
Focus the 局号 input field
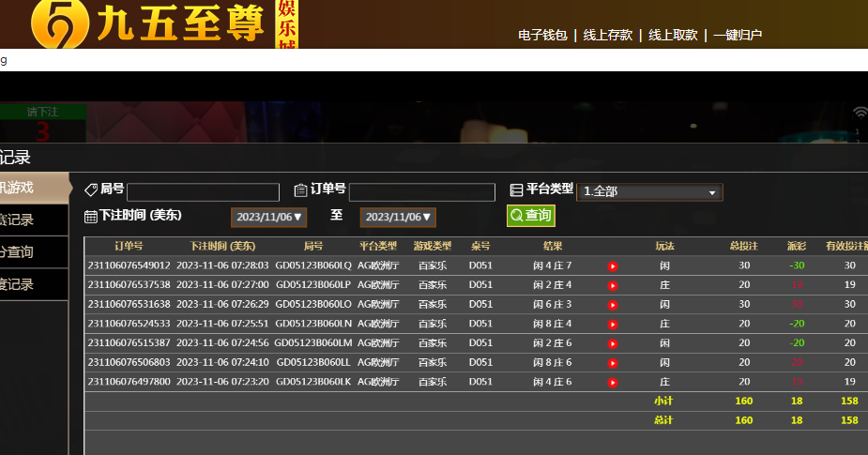(203, 192)
